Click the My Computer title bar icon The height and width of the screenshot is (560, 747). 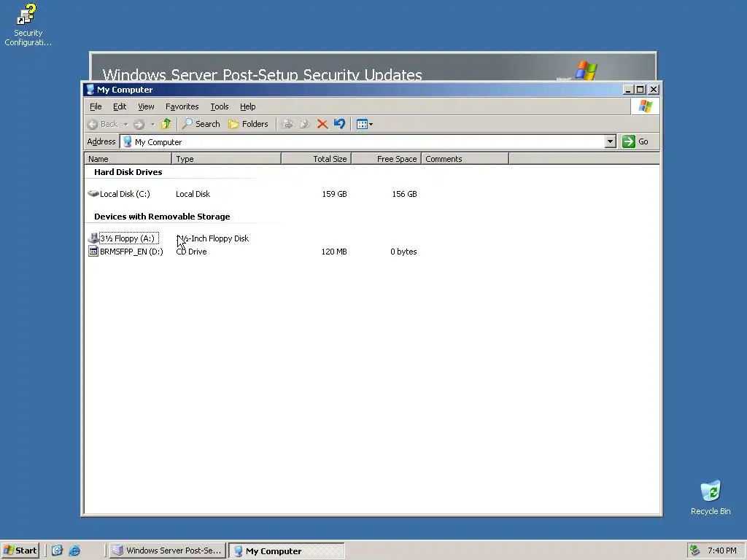click(x=90, y=90)
